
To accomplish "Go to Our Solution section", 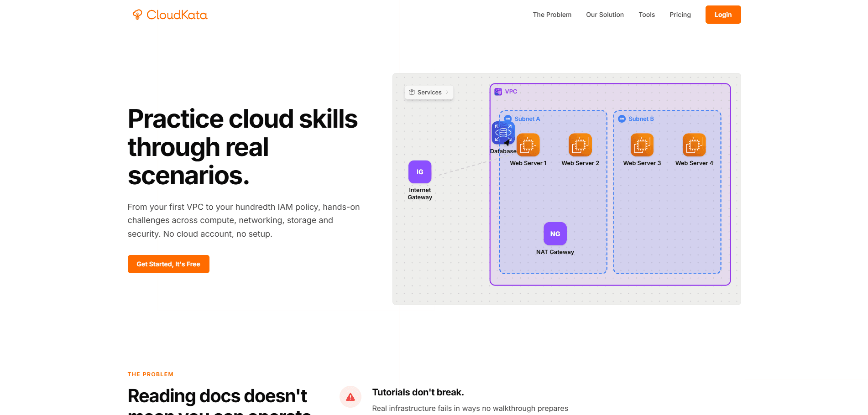I will (x=605, y=15).
